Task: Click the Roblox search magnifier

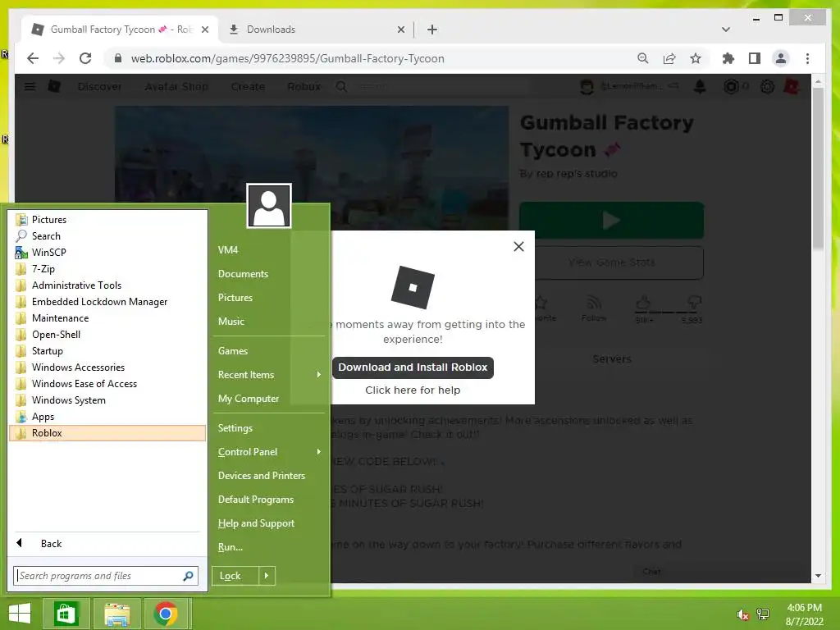Action: 341,86
